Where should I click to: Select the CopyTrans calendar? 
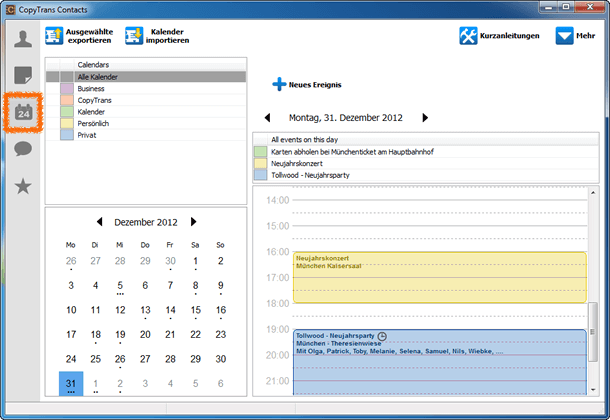click(x=146, y=100)
